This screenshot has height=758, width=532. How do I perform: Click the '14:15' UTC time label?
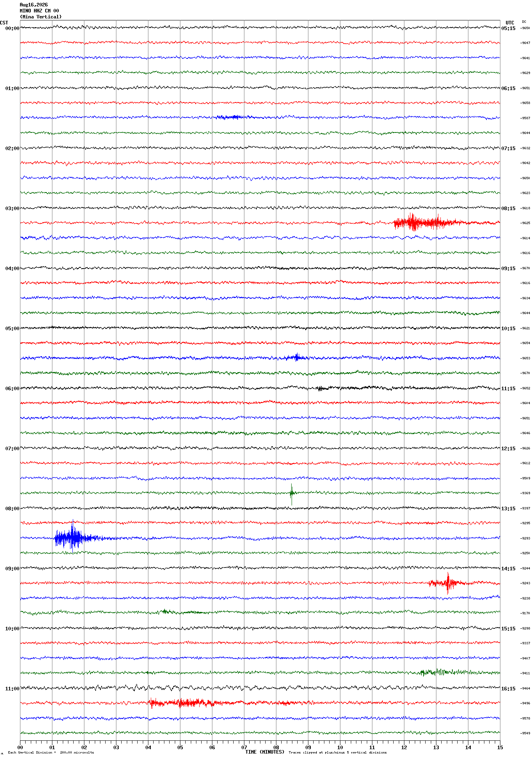click(x=508, y=569)
